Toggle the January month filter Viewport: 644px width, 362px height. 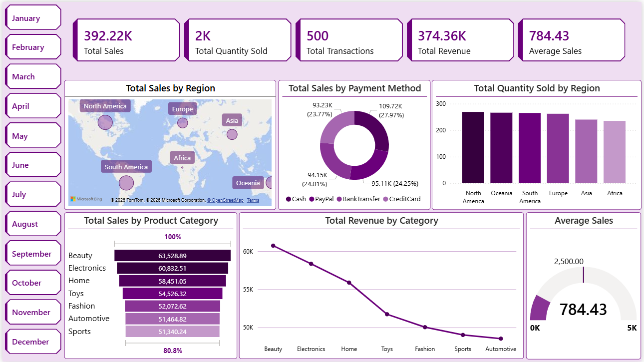33,17
